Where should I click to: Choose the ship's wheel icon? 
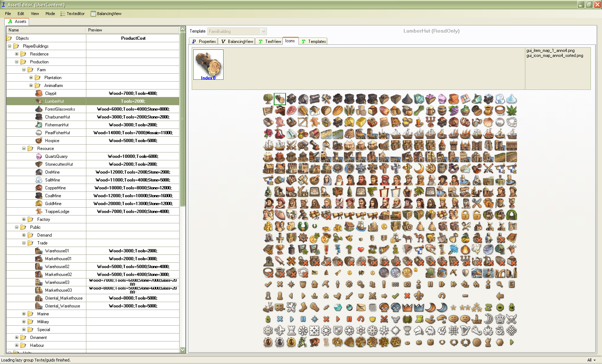pyautogui.click(x=303, y=238)
